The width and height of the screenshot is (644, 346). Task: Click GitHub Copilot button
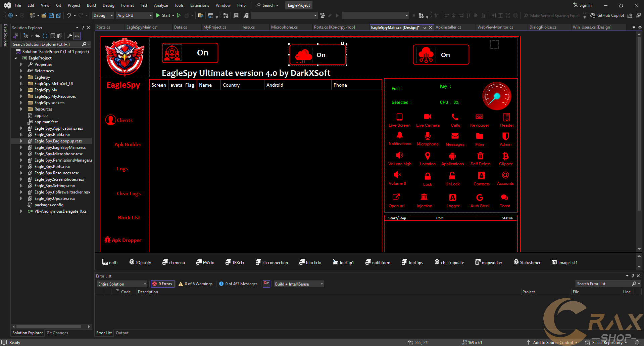point(607,15)
